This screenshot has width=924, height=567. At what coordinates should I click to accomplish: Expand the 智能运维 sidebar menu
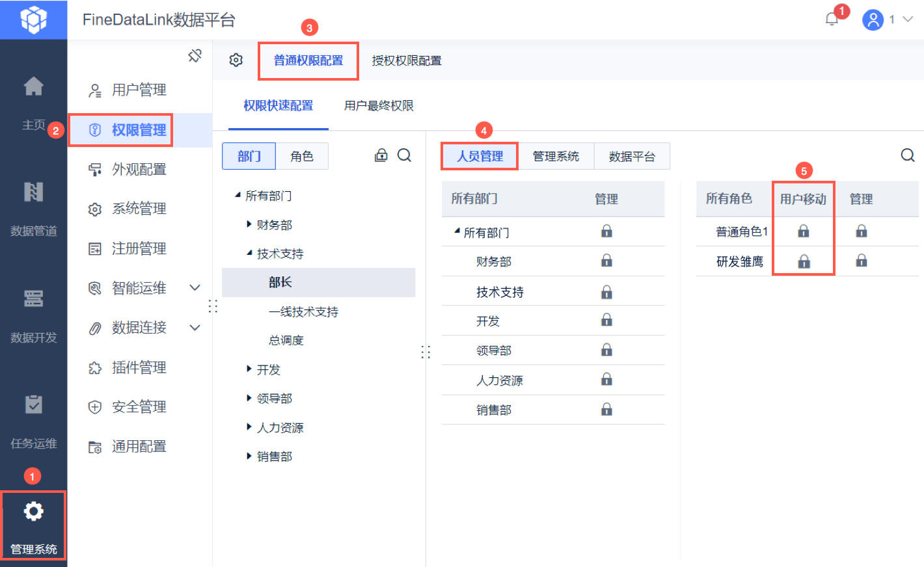pos(195,287)
